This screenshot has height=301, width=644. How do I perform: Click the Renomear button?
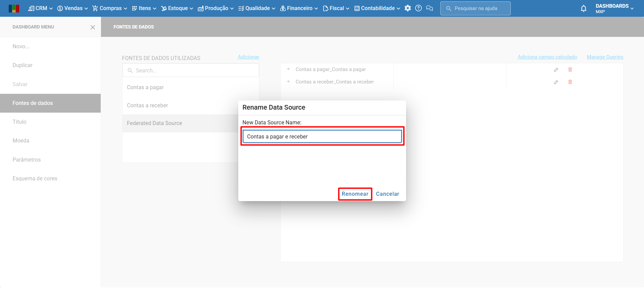[x=355, y=194]
